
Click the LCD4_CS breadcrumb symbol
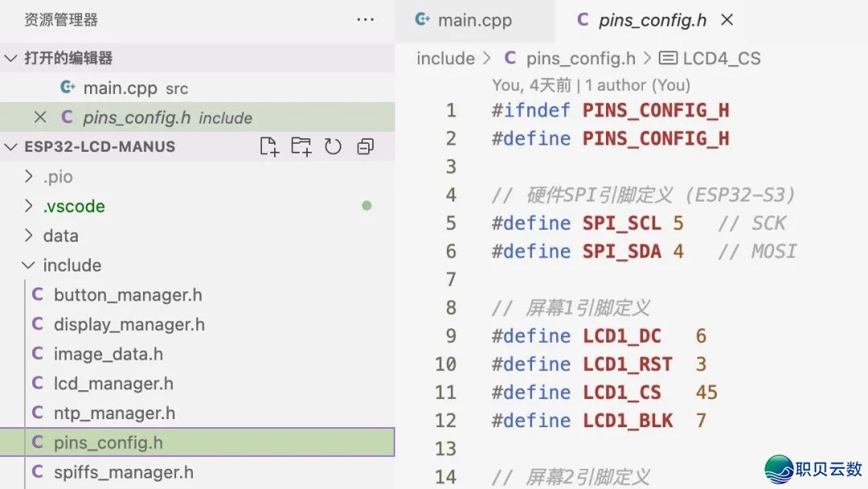pos(720,59)
